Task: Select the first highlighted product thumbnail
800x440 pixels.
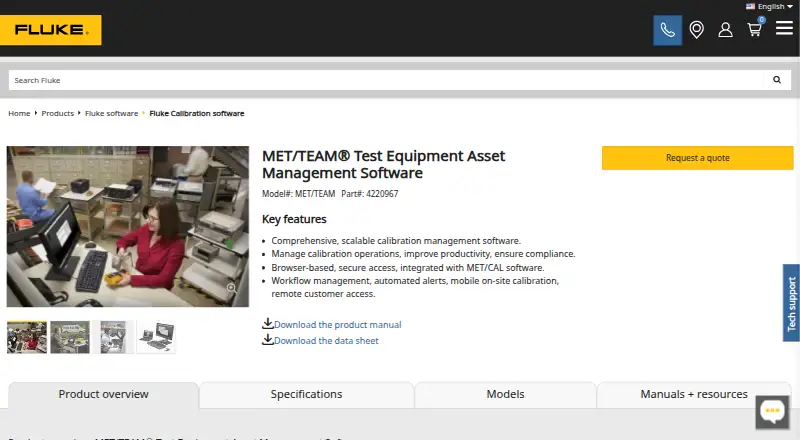Action: click(x=27, y=337)
